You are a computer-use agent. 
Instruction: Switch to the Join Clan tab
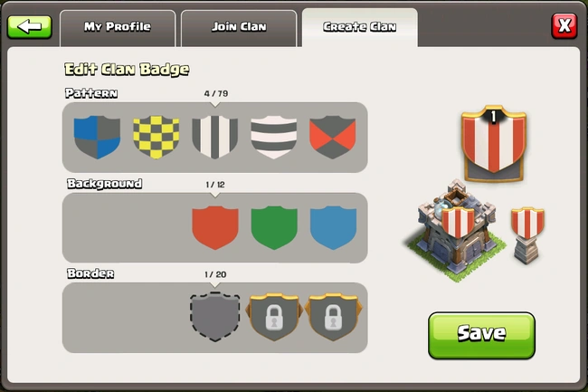coord(239,28)
